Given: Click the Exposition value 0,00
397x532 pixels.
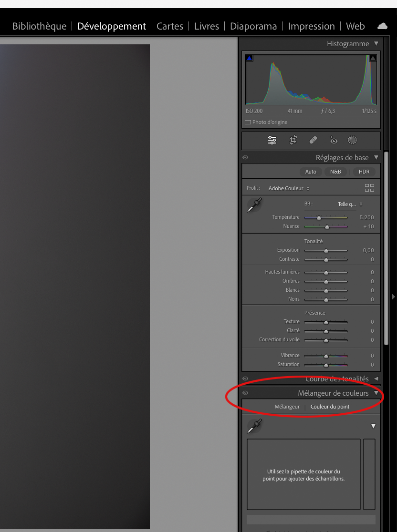Looking at the screenshot, I should click(x=368, y=250).
